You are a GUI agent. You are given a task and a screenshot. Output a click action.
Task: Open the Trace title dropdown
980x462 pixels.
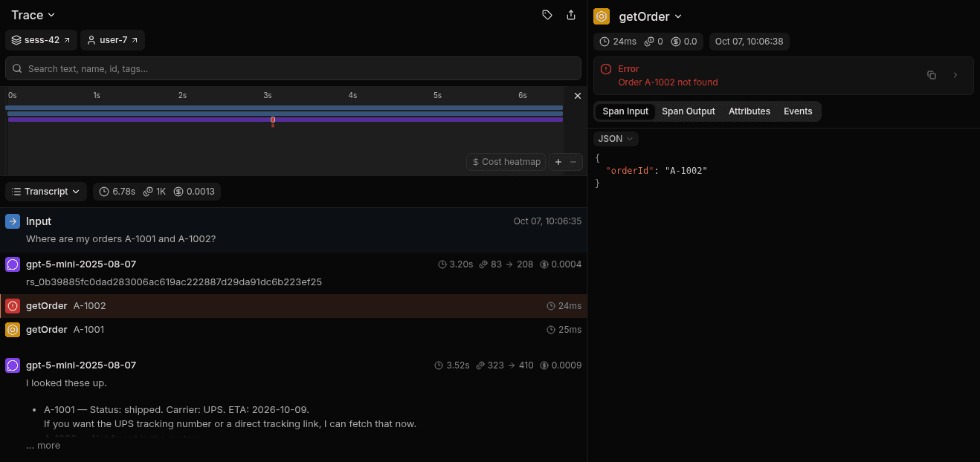point(33,15)
